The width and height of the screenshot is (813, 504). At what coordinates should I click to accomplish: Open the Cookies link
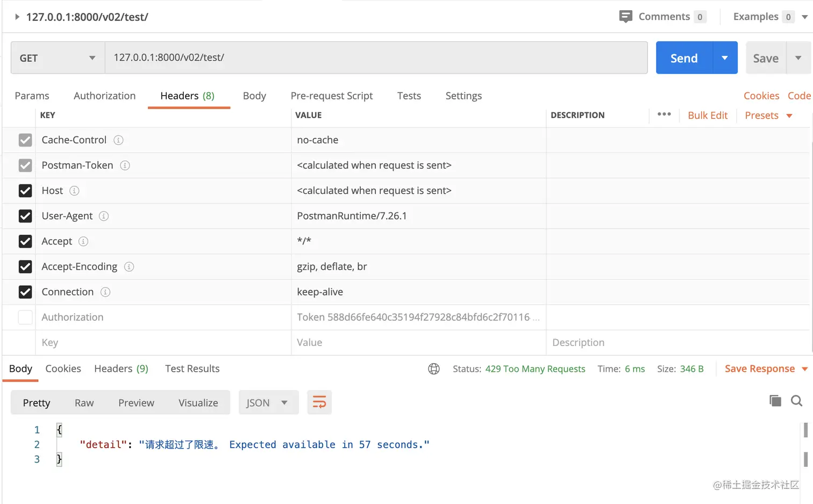pyautogui.click(x=761, y=96)
